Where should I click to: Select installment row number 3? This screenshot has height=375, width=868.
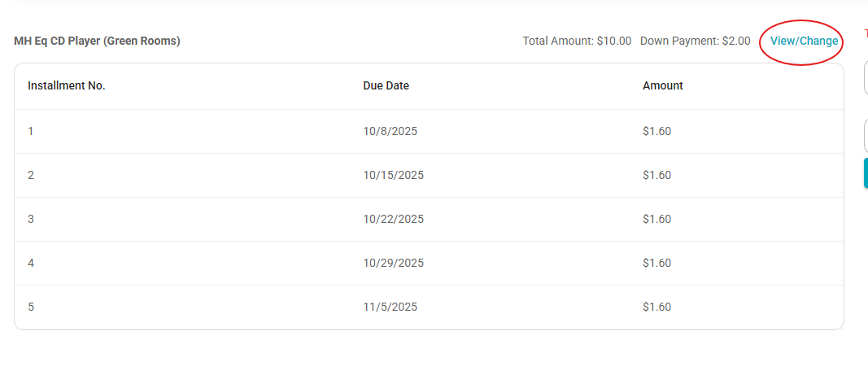click(x=429, y=219)
